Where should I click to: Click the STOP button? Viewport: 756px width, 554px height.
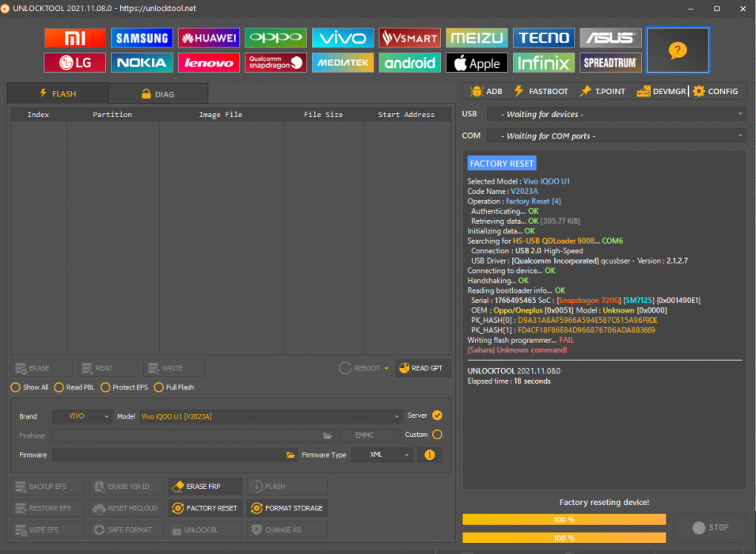point(710,527)
